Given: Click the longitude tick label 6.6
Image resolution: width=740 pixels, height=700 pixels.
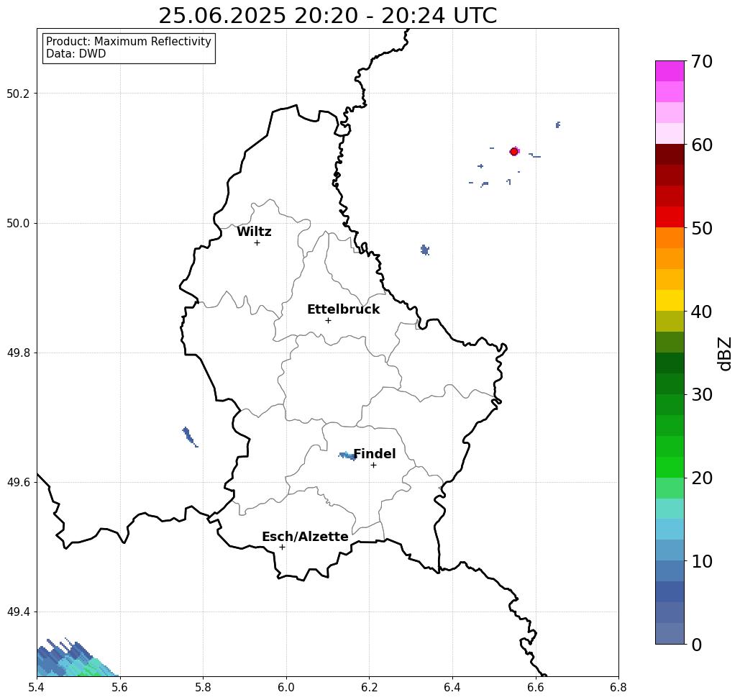Looking at the screenshot, I should point(535,687).
